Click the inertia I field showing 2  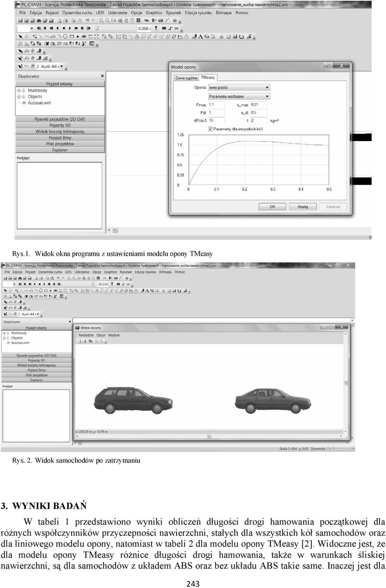258,120
